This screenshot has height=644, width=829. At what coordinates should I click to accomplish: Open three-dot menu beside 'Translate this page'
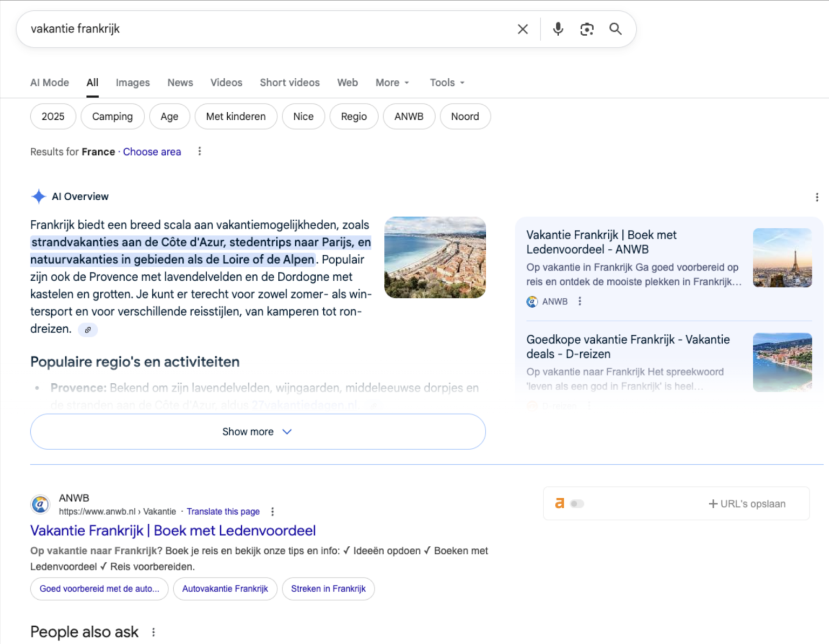coord(273,512)
